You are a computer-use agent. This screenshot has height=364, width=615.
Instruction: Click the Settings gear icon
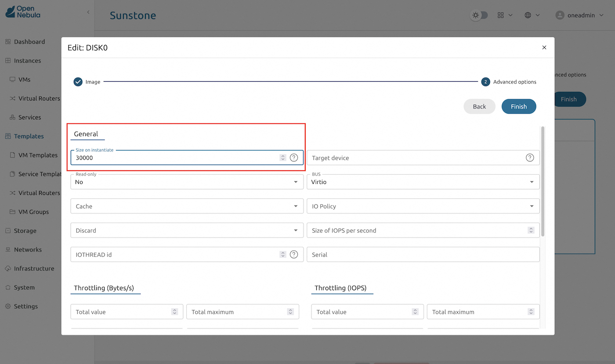(8, 306)
